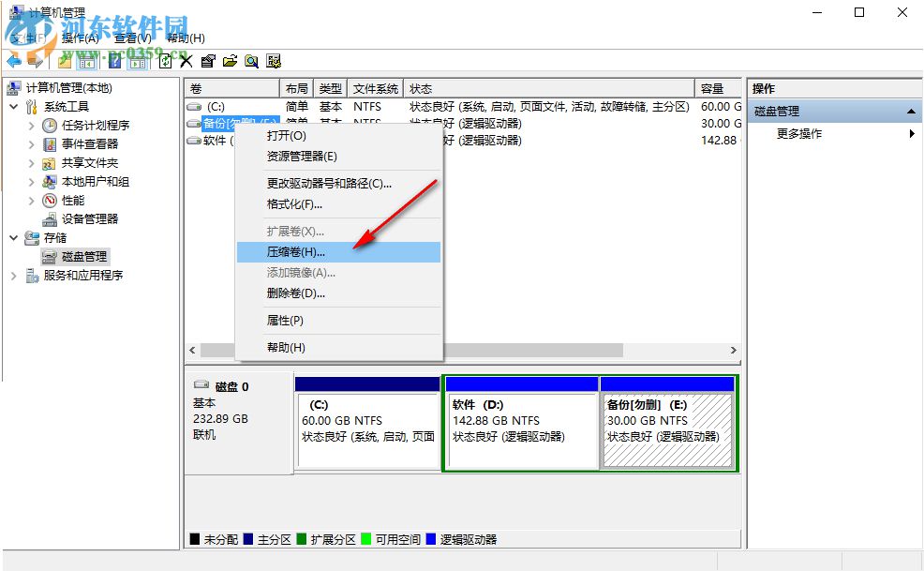Viewport: 924px width, 571px height.
Task: Click the Back navigation arrow icon
Action: [11, 61]
